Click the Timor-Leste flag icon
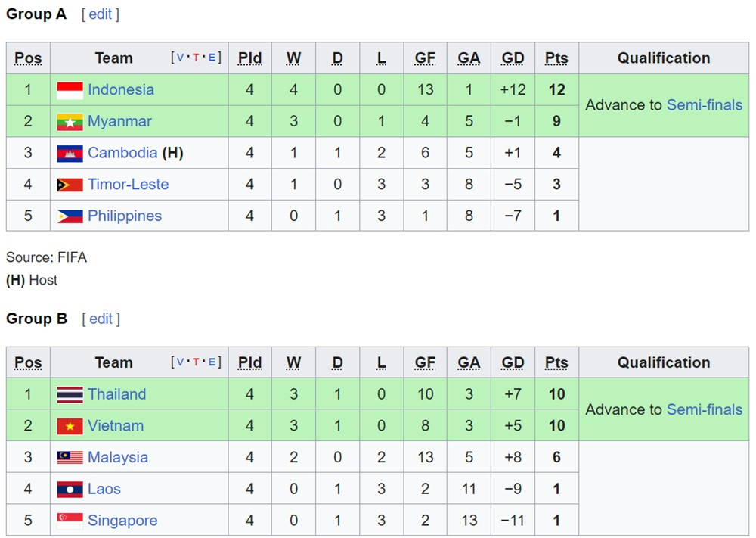This screenshot has height=538, width=756. click(x=70, y=185)
